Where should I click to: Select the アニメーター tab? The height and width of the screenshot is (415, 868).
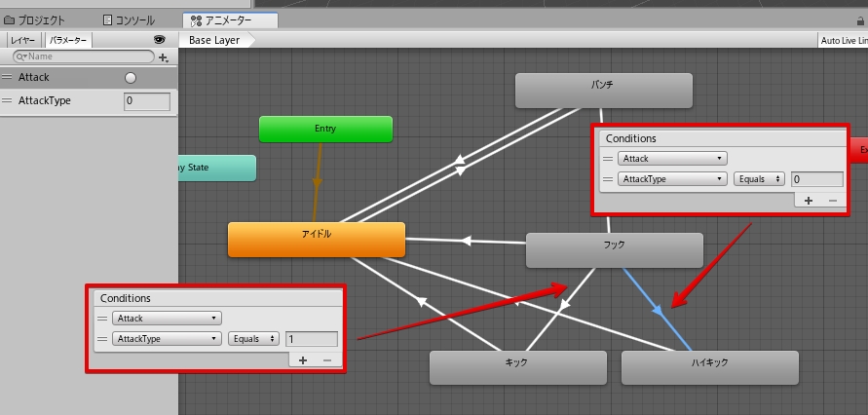tap(230, 20)
